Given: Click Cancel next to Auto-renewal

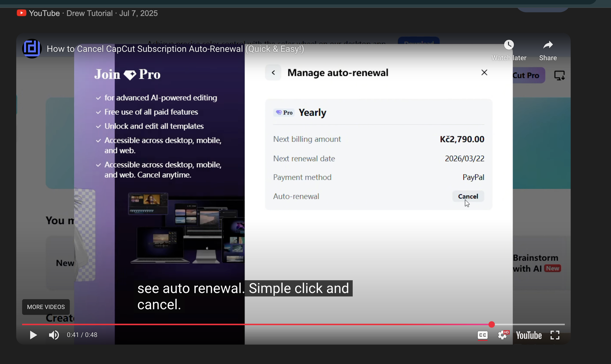Looking at the screenshot, I should [x=468, y=196].
